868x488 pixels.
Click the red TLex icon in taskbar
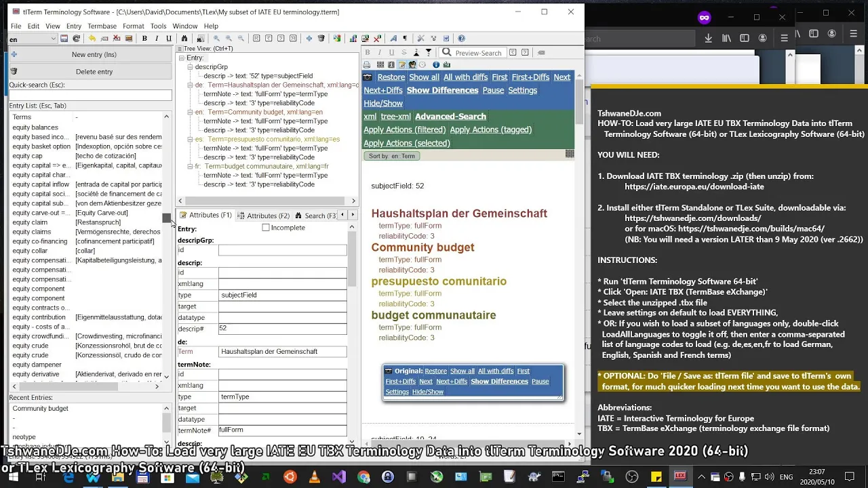point(680,476)
